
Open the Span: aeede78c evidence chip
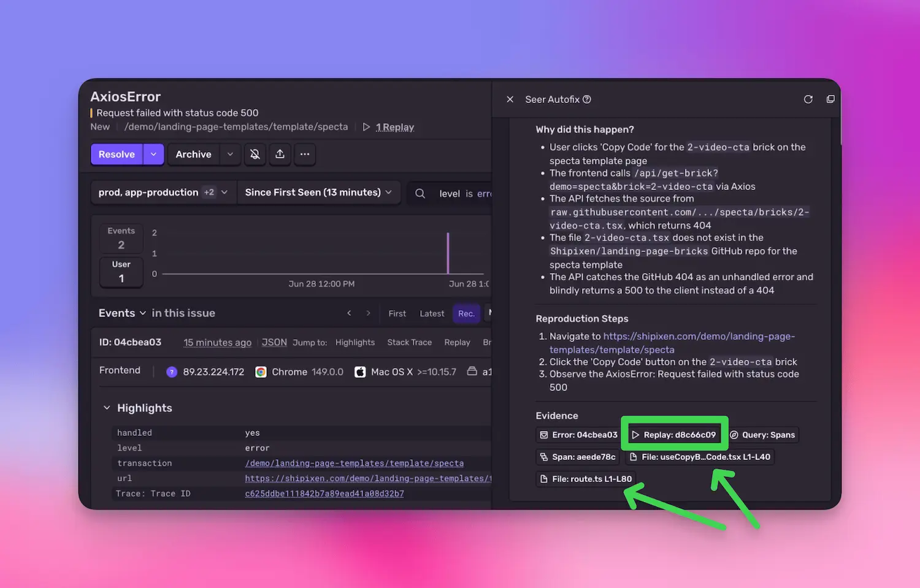point(578,457)
